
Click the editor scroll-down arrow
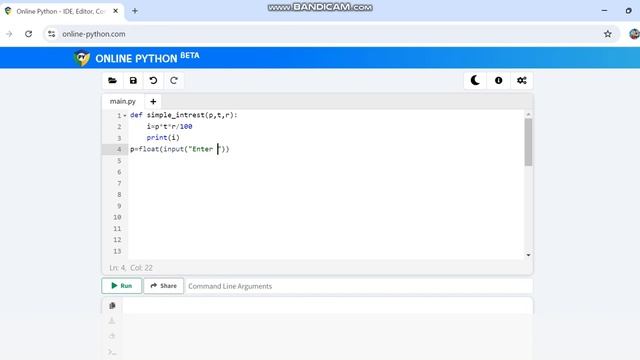pyautogui.click(x=528, y=255)
